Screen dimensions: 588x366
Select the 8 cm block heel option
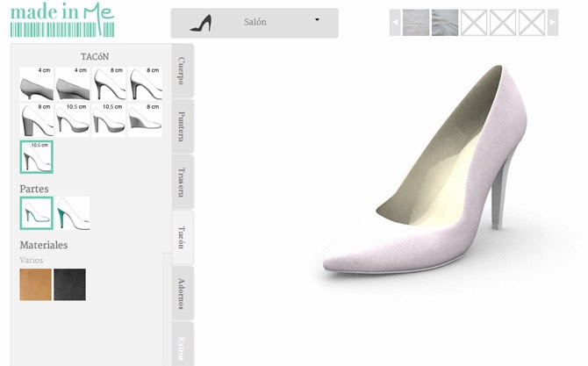36,120
